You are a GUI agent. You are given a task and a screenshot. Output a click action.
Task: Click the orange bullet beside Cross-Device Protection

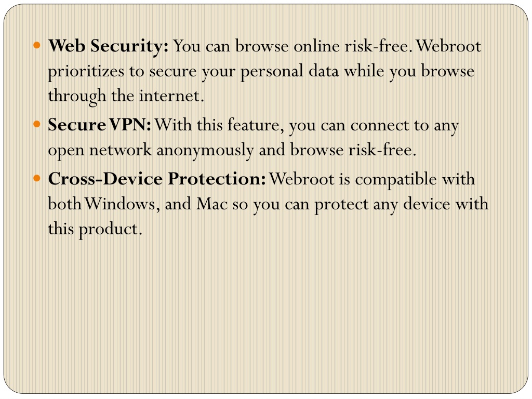click(x=37, y=178)
